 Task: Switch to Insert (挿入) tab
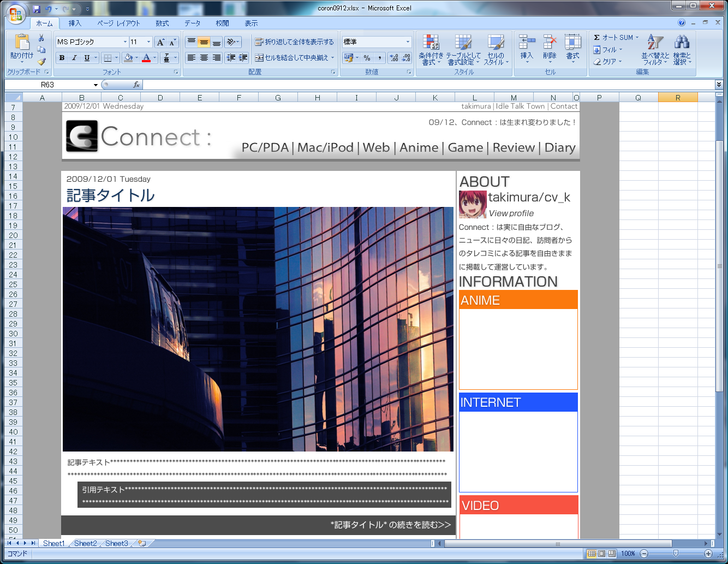(x=75, y=23)
